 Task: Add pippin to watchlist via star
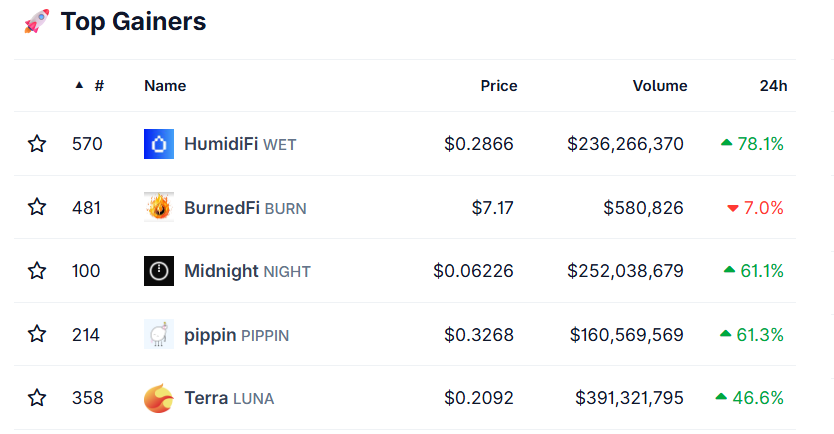(37, 334)
